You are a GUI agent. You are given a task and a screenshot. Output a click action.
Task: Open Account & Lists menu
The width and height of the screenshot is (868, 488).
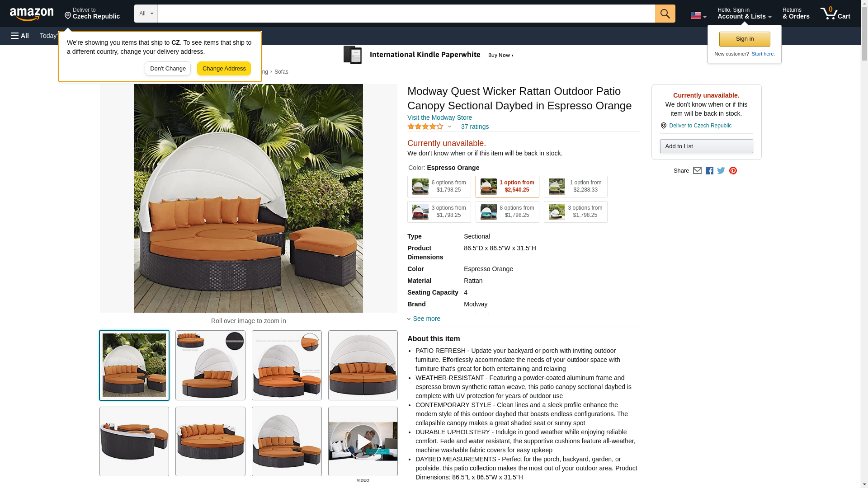click(x=744, y=14)
